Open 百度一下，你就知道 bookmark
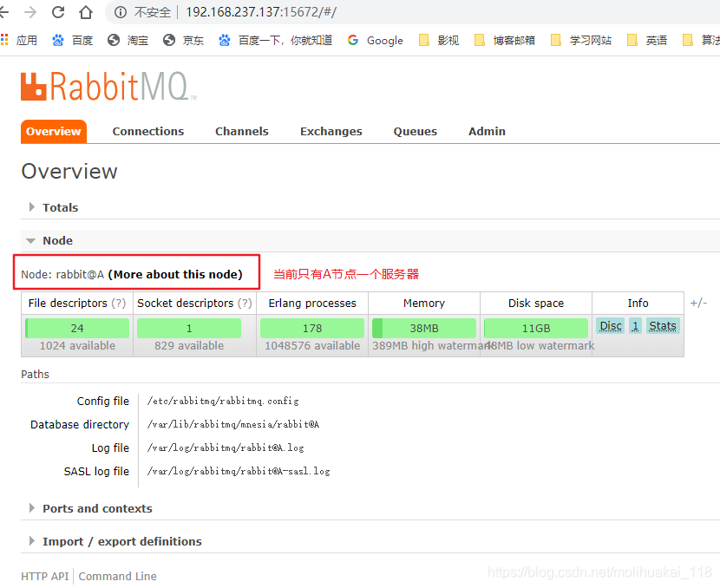720x588 pixels. pyautogui.click(x=276, y=41)
